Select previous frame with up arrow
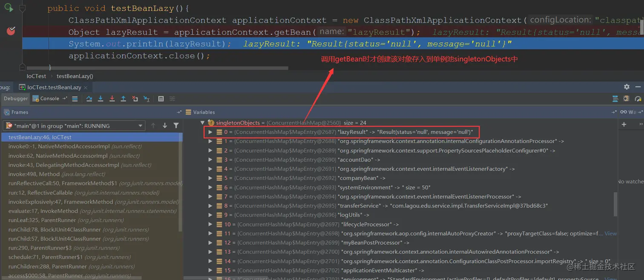The height and width of the screenshot is (280, 644). pos(153,126)
